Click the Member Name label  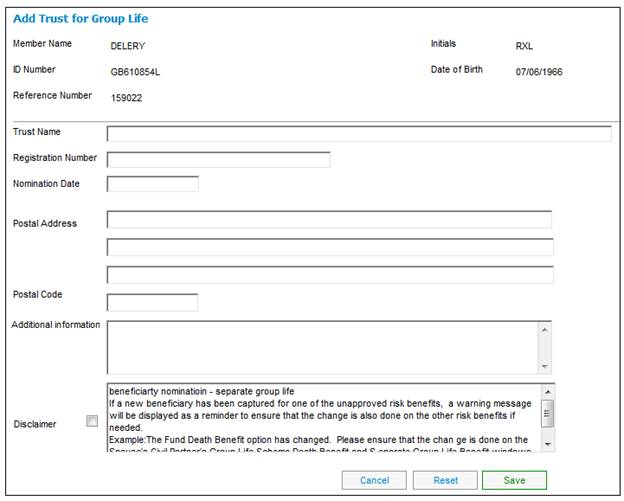42,44
